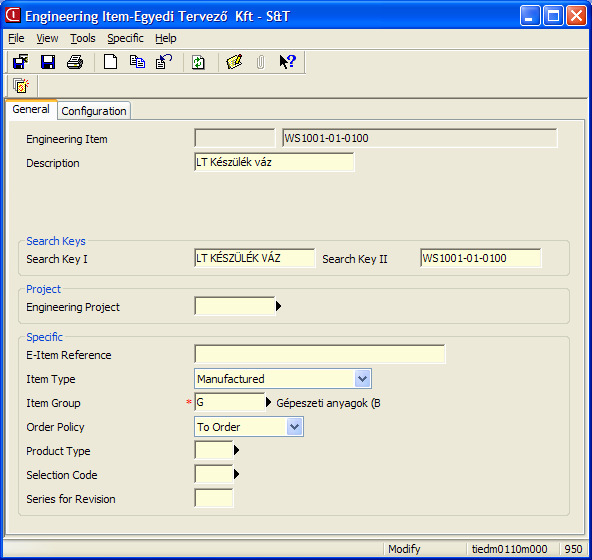
Task: Click the Series for Revision field
Action: click(214, 498)
